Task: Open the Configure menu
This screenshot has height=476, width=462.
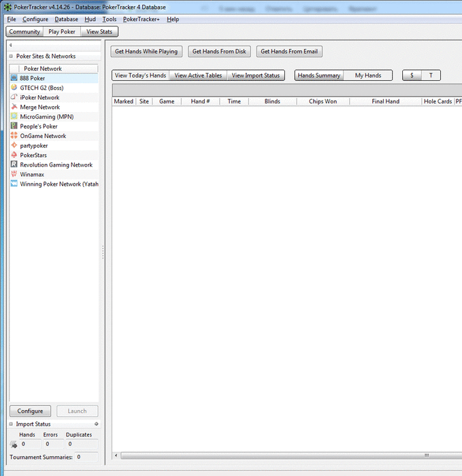Action: (35, 20)
